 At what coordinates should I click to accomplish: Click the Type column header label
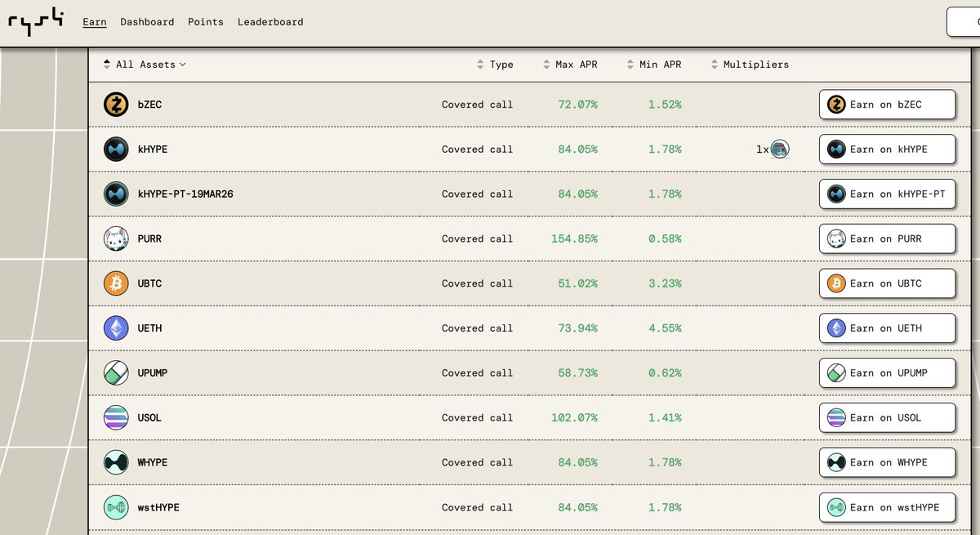(x=501, y=65)
